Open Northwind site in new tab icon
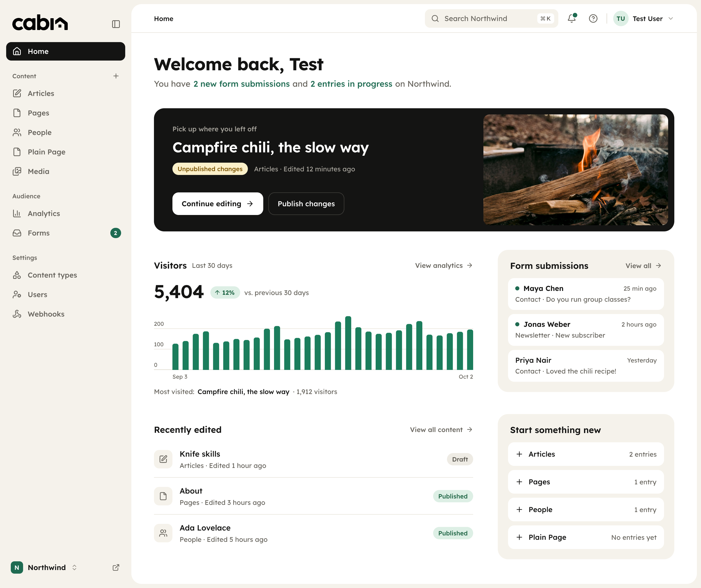701x588 pixels. pos(116,567)
